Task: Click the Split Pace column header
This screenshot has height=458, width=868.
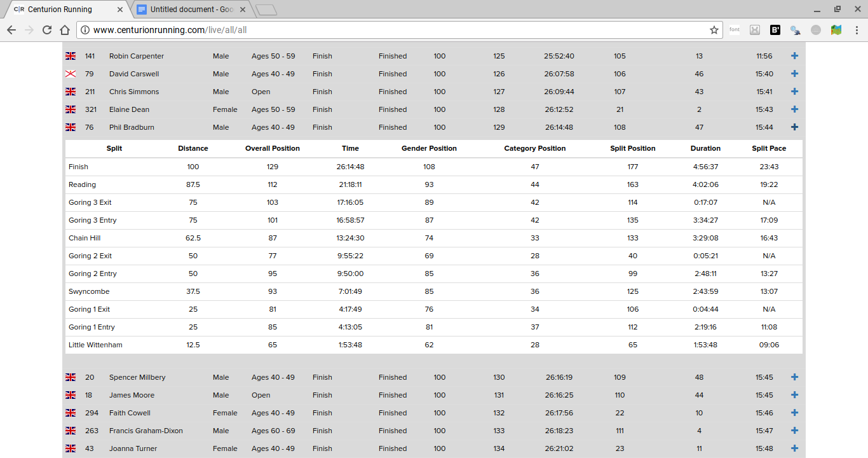Action: pos(768,148)
